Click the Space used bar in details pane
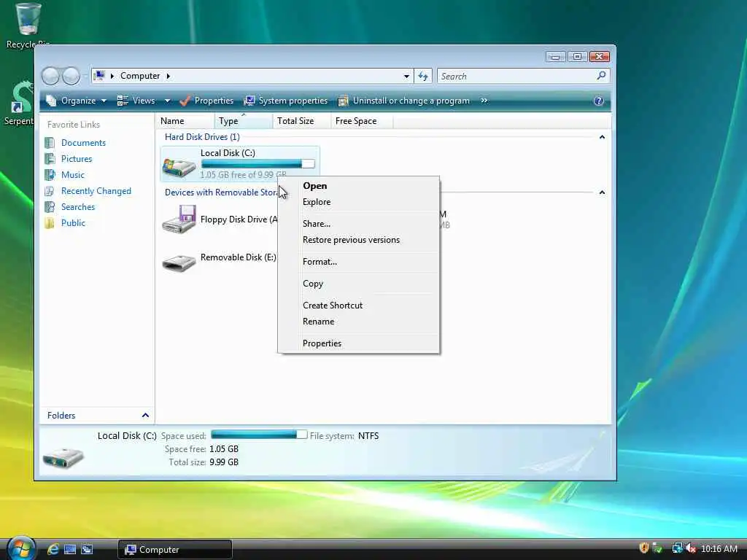 (259, 435)
